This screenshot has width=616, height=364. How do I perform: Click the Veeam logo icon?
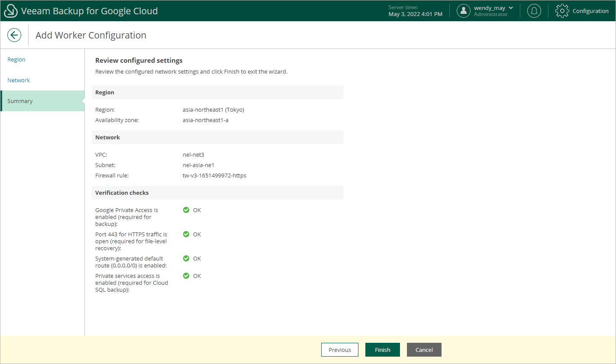point(10,11)
